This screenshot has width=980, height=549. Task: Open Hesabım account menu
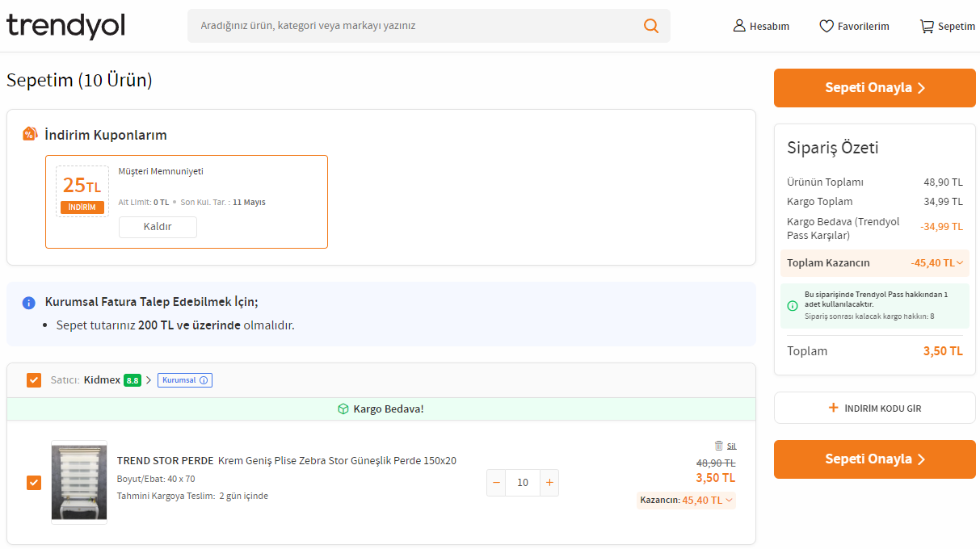[x=761, y=26]
